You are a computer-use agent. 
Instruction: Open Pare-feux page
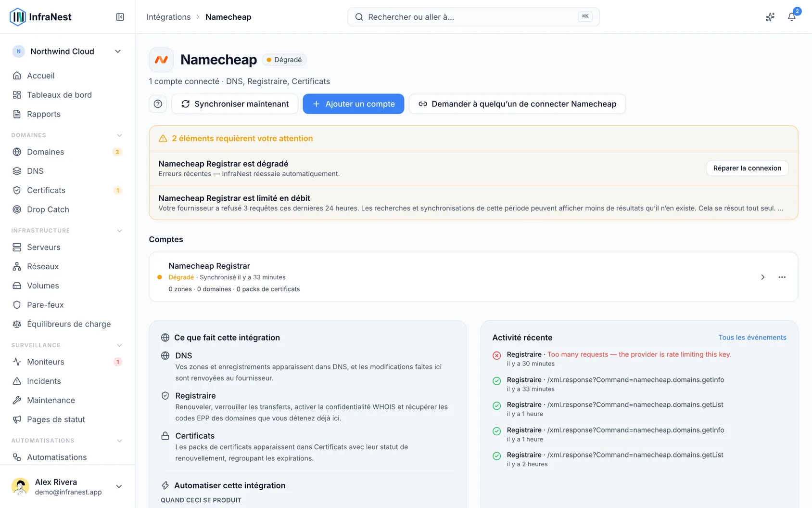click(67, 305)
